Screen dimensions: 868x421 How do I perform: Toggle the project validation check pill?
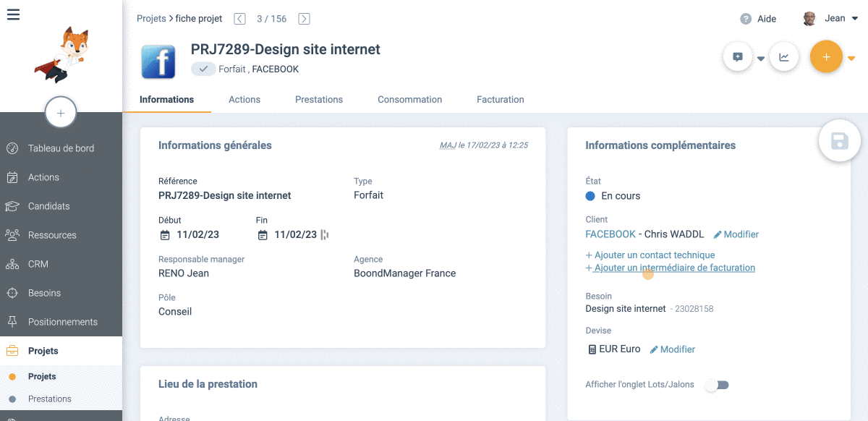203,69
